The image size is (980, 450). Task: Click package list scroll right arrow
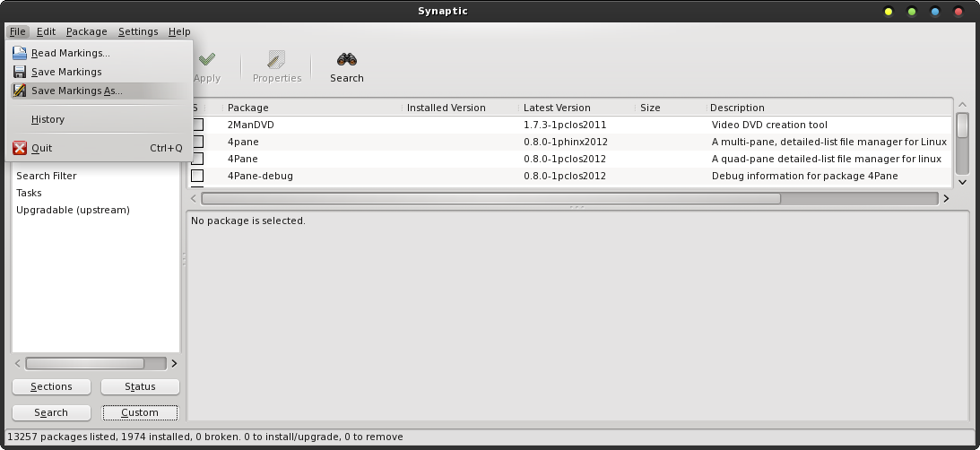click(946, 199)
